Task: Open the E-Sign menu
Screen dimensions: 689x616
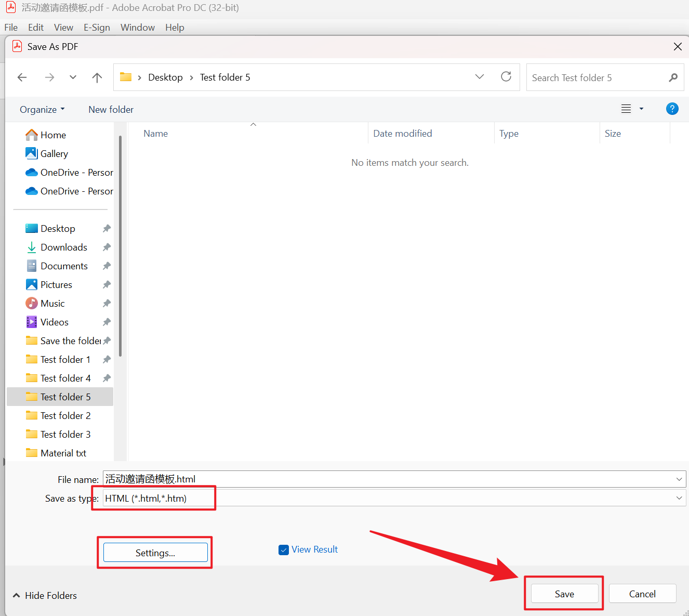Action: coord(97,28)
